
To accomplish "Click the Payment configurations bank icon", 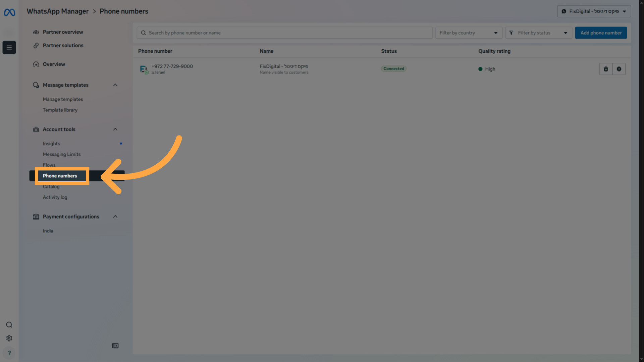I will [36, 216].
